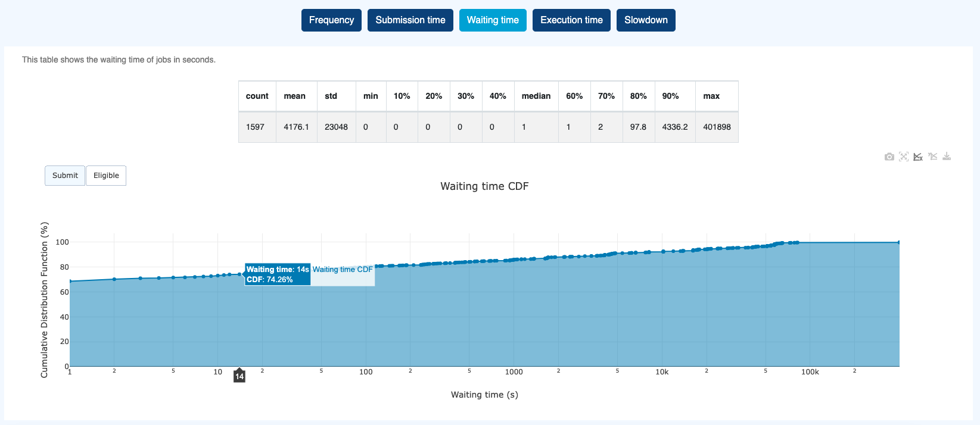This screenshot has height=425, width=980.
Task: Click the max column header in table
Action: pos(711,96)
